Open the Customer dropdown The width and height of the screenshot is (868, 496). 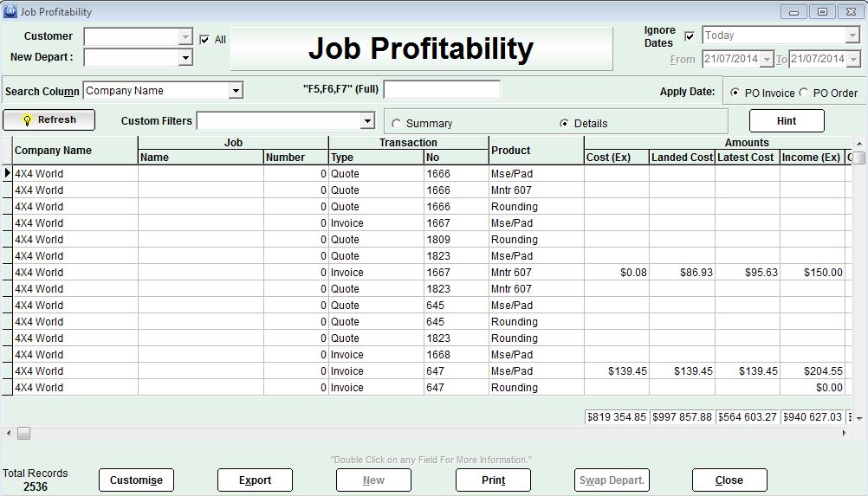pos(185,36)
